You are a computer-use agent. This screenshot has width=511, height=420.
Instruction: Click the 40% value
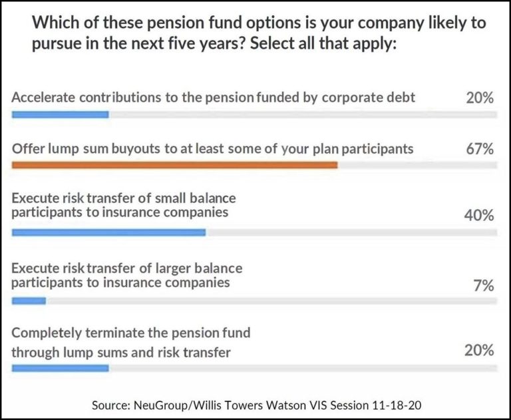[479, 216]
